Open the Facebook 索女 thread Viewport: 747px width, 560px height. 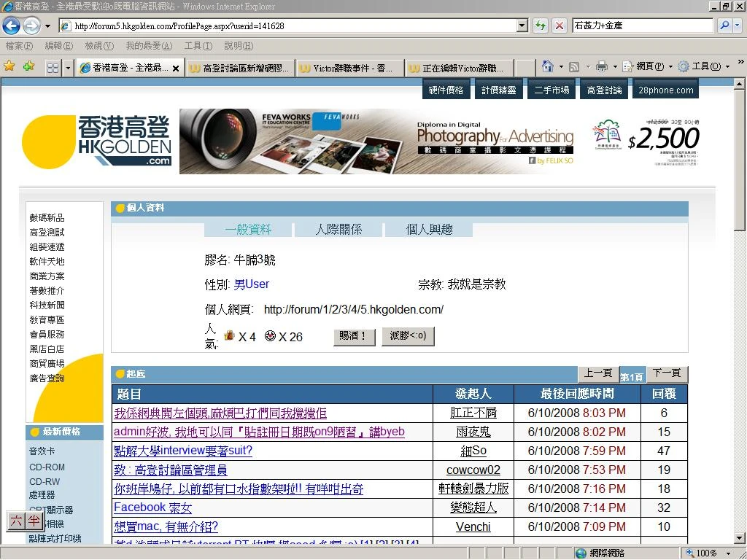153,507
